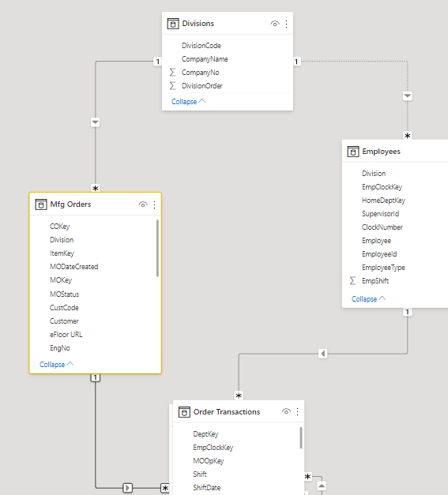Image resolution: width=448 pixels, height=495 pixels.
Task: Select MOStatus field in Mfg Orders
Action: [65, 294]
